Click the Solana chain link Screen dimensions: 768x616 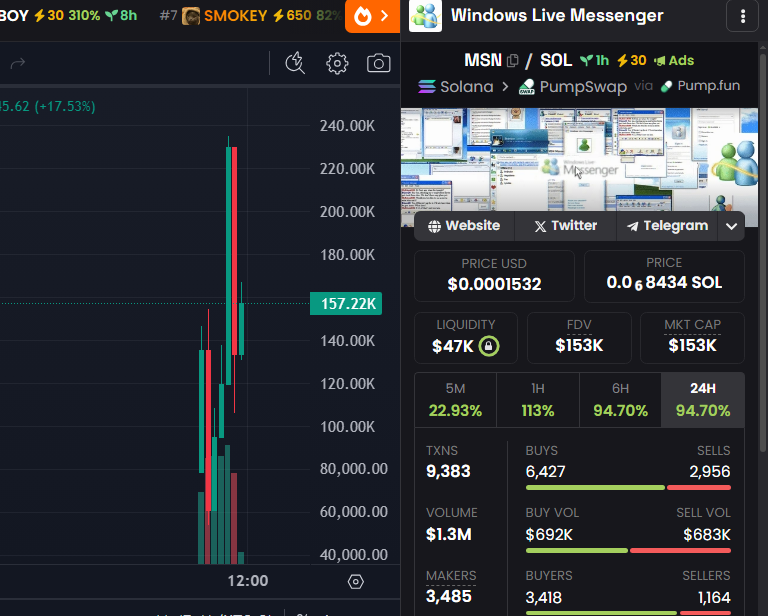(456, 87)
